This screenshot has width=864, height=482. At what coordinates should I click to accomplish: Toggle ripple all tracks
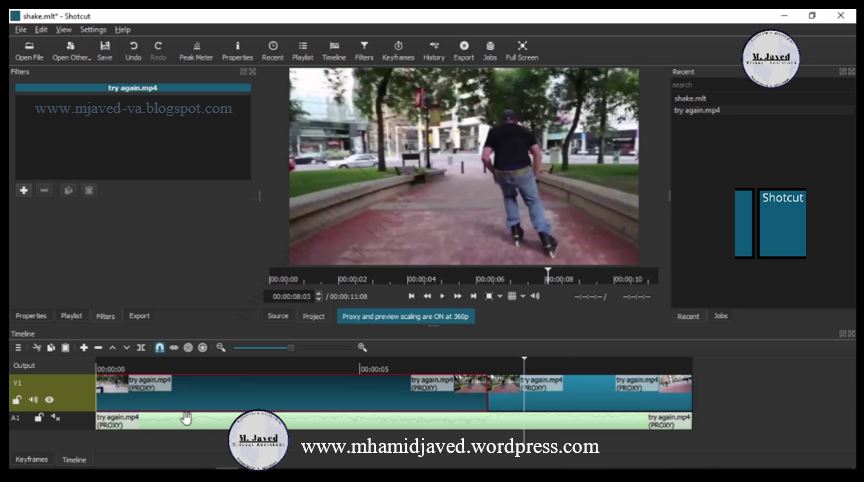[202, 348]
